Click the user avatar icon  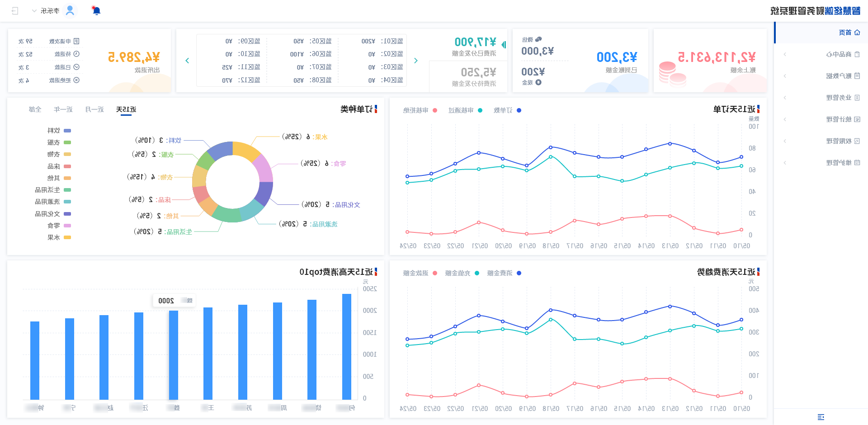tap(70, 10)
